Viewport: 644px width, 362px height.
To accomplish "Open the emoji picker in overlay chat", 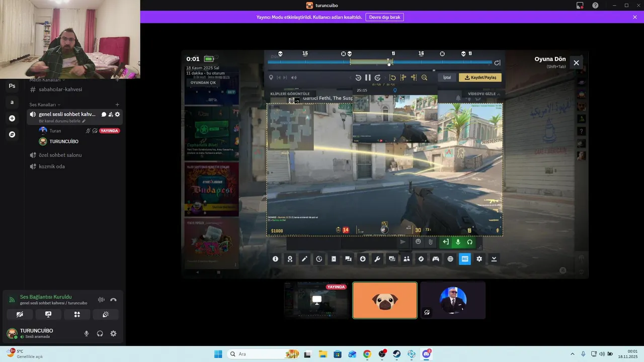I will tap(418, 242).
